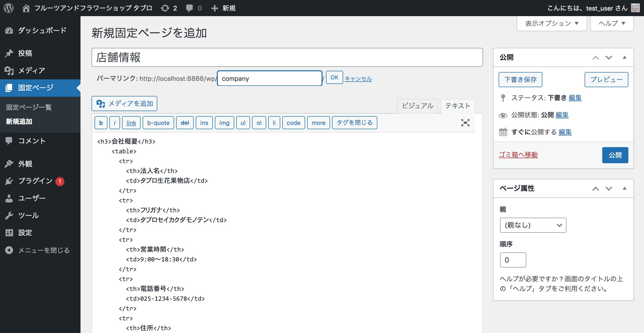Collapse the menu via メニューを閉じる
Screen dimensions: 644x333
pos(44,250)
